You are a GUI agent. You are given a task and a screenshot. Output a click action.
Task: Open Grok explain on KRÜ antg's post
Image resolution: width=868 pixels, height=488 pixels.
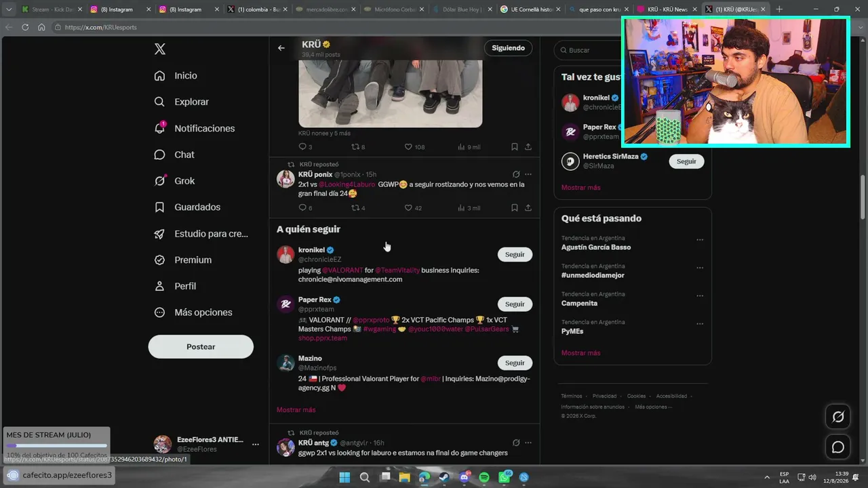(x=516, y=443)
